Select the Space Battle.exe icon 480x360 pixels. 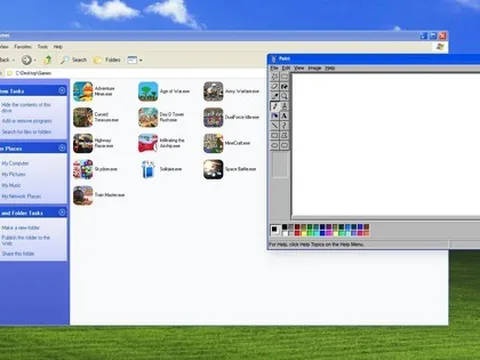[213, 169]
